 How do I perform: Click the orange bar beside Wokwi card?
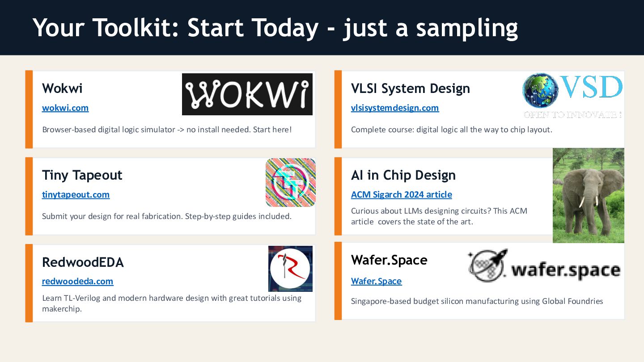coord(29,109)
